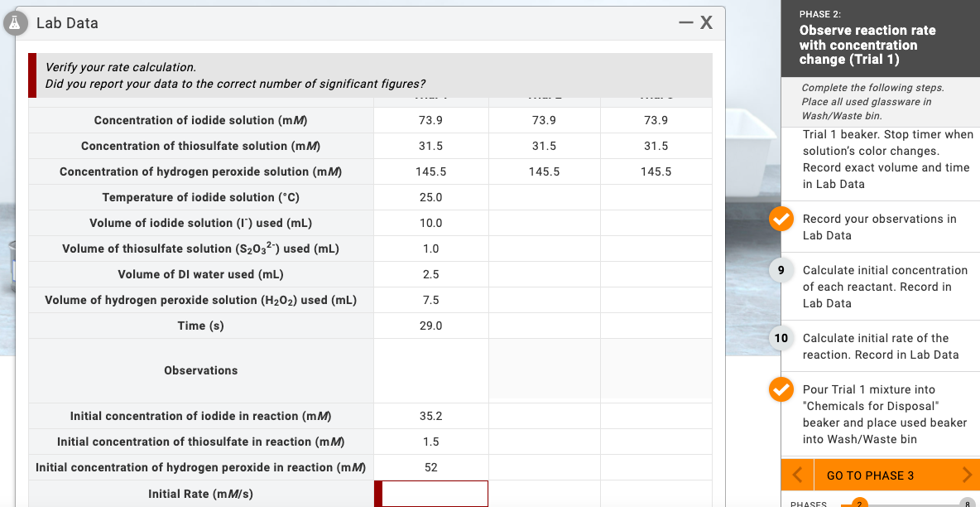Click the Verify your rate calculation notice
980x507 pixels.
tap(369, 75)
